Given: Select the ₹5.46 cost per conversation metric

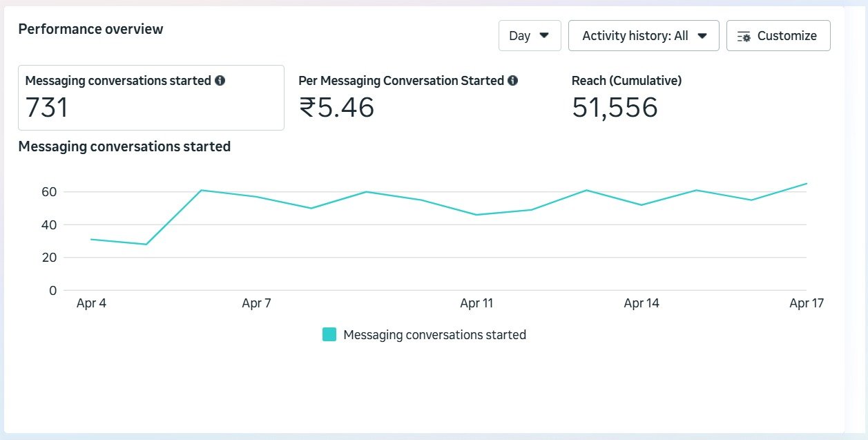Looking at the screenshot, I should pos(337,107).
